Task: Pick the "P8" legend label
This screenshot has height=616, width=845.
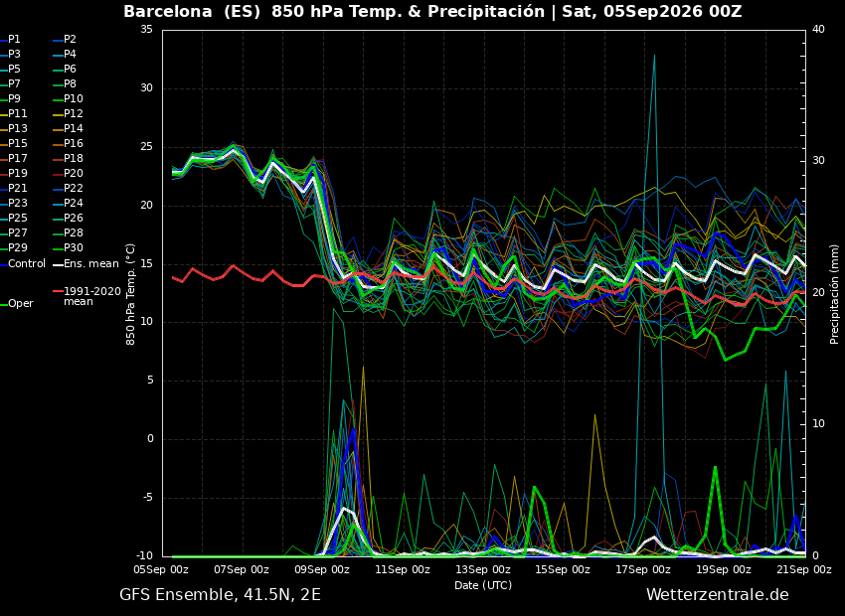Action: 70,84
